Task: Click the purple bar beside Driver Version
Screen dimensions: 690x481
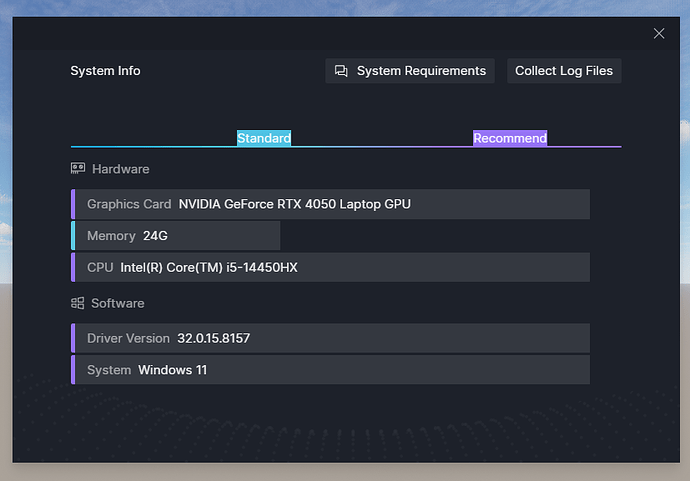Action: pyautogui.click(x=73, y=338)
